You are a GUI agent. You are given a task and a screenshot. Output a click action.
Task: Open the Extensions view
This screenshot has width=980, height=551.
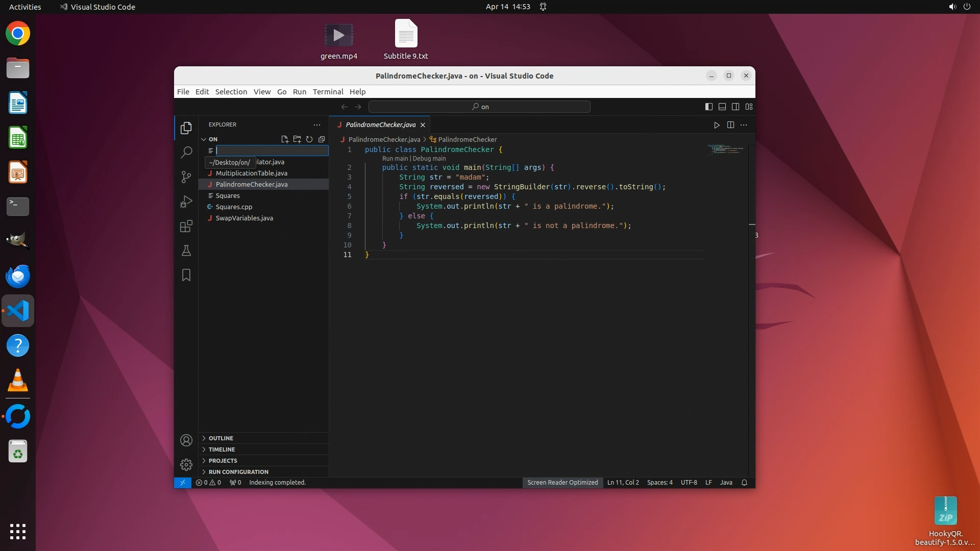coord(186,226)
